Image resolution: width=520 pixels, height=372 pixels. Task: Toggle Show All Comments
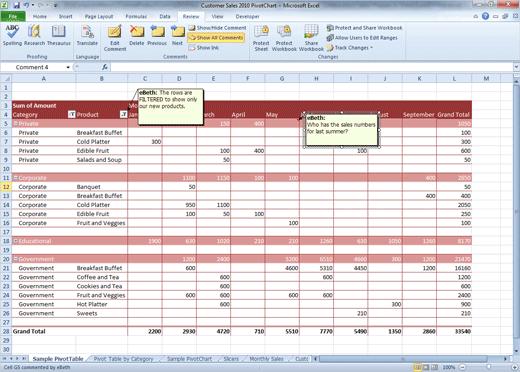[x=216, y=38]
